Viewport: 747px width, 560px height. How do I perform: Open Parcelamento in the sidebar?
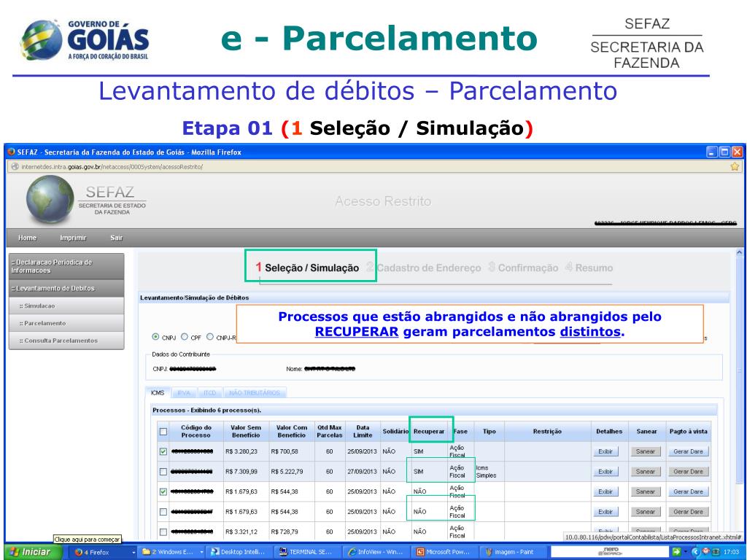click(x=66, y=323)
